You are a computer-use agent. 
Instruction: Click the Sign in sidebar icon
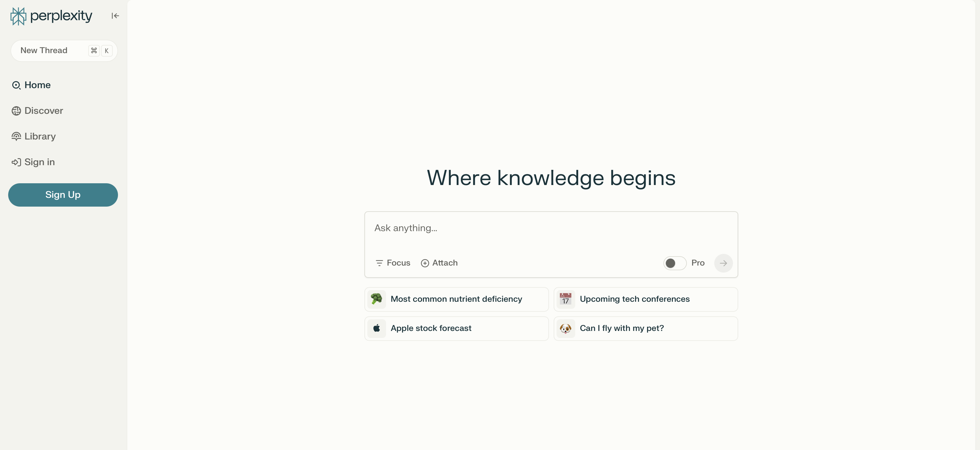(16, 162)
